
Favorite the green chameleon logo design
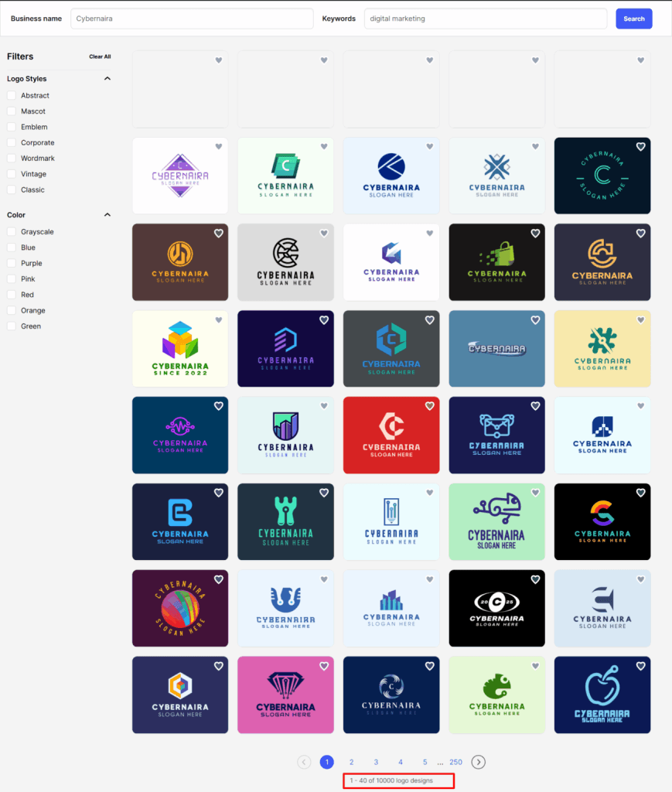point(534,666)
